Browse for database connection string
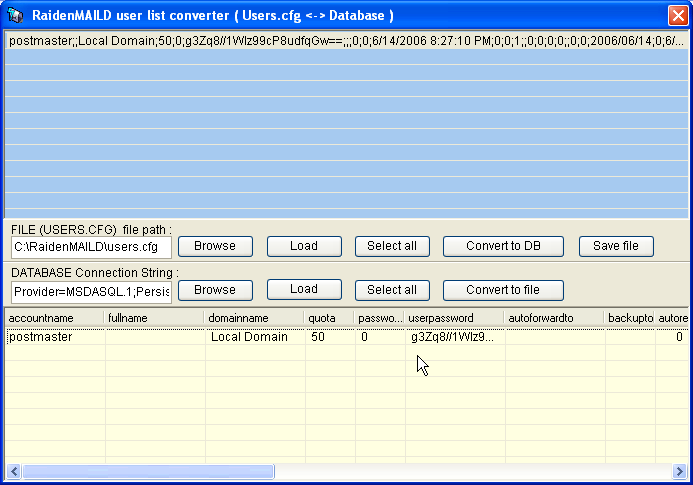Screen dimensions: 693x485 (x=214, y=290)
